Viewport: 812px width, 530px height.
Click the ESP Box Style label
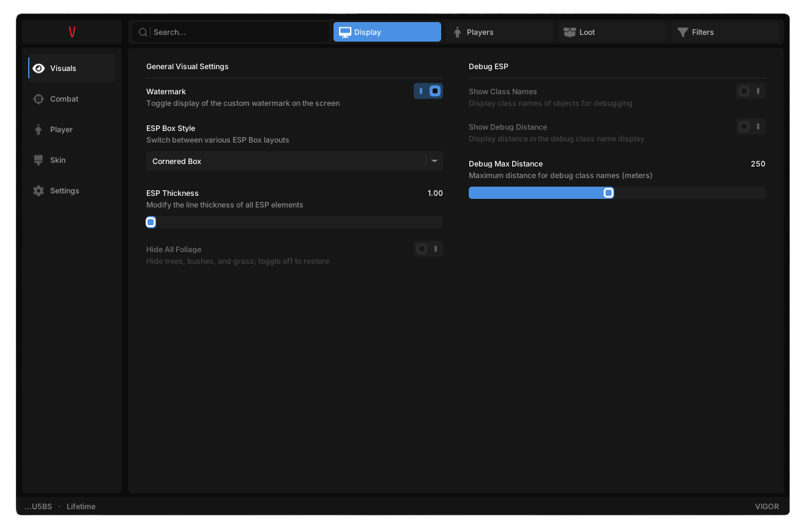171,129
